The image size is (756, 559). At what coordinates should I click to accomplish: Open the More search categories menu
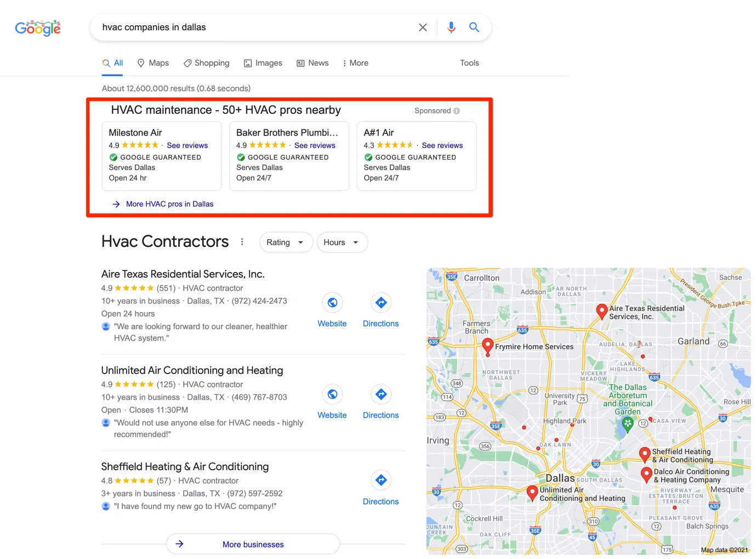click(x=355, y=63)
